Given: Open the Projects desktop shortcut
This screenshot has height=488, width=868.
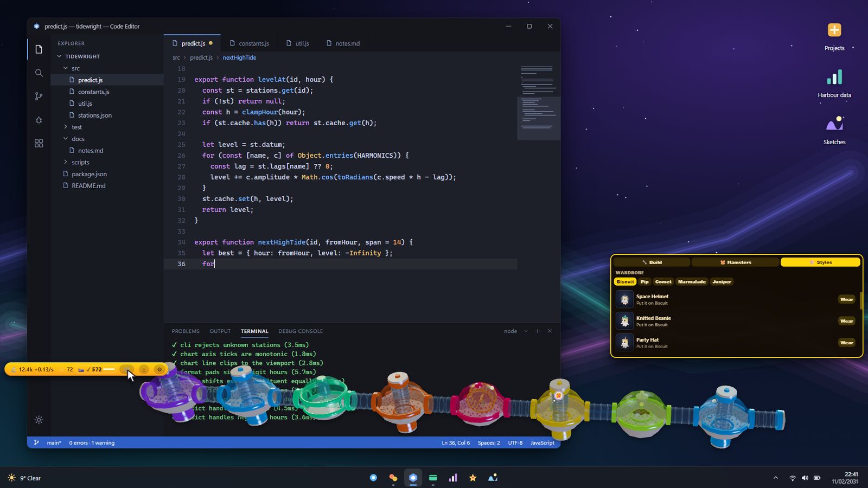Looking at the screenshot, I should (834, 37).
